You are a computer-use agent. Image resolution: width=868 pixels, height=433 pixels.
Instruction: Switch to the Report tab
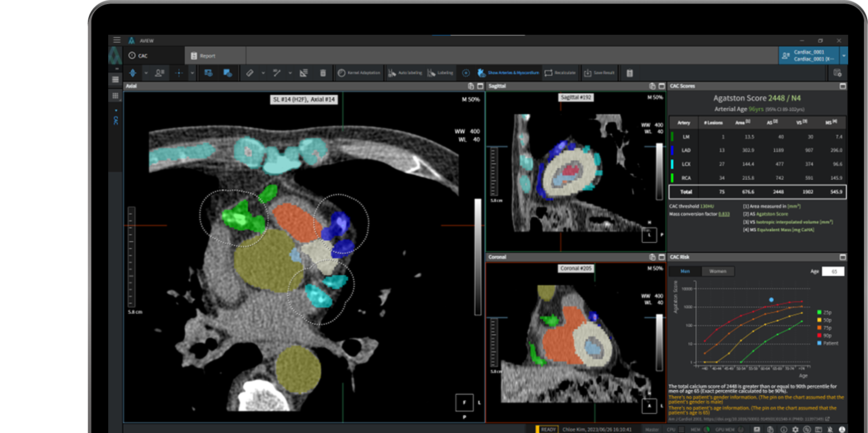pos(216,56)
